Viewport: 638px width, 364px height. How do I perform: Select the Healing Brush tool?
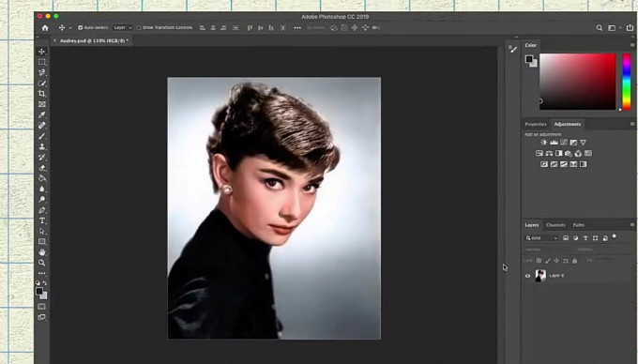[x=42, y=126]
